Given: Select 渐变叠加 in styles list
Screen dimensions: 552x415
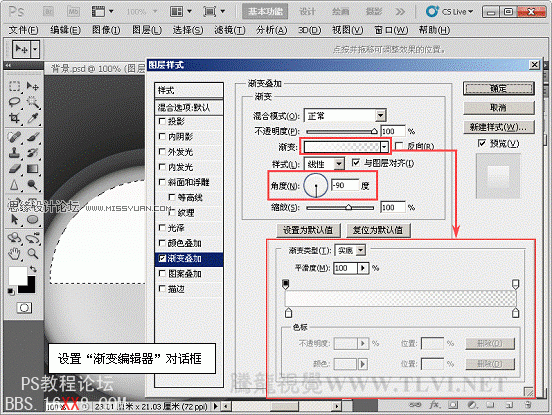Looking at the screenshot, I should click(189, 258).
